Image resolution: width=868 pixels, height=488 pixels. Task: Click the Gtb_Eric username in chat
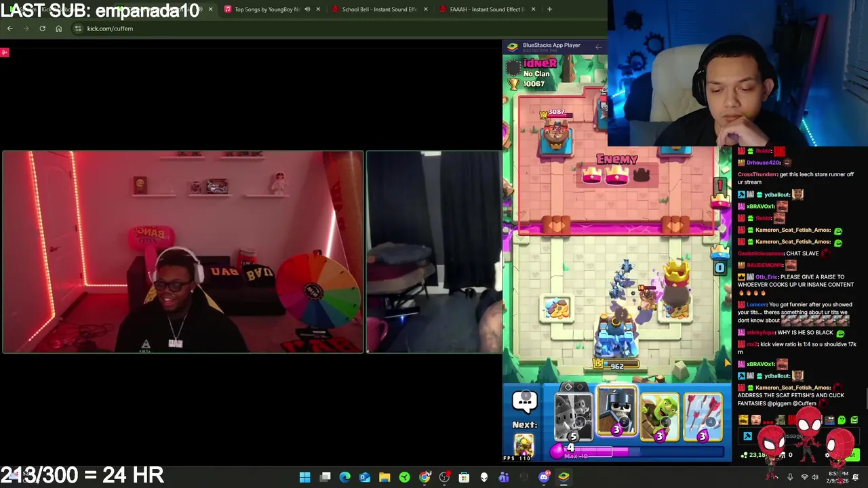point(768,277)
